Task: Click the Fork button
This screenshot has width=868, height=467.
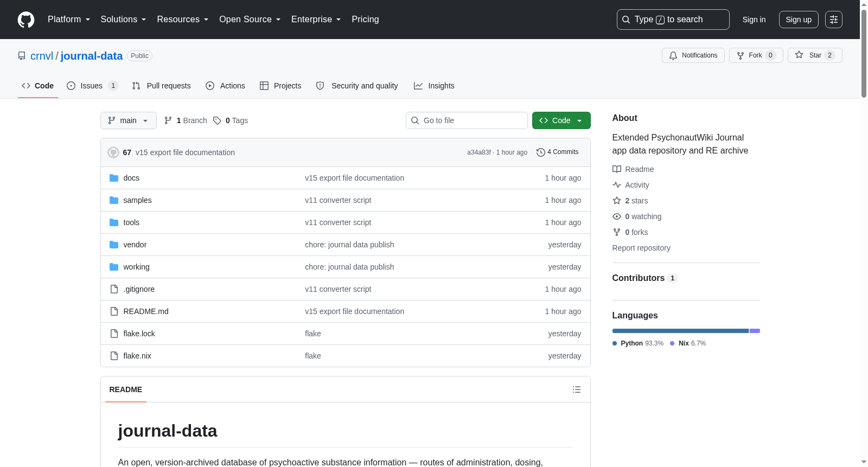Action: click(x=756, y=55)
